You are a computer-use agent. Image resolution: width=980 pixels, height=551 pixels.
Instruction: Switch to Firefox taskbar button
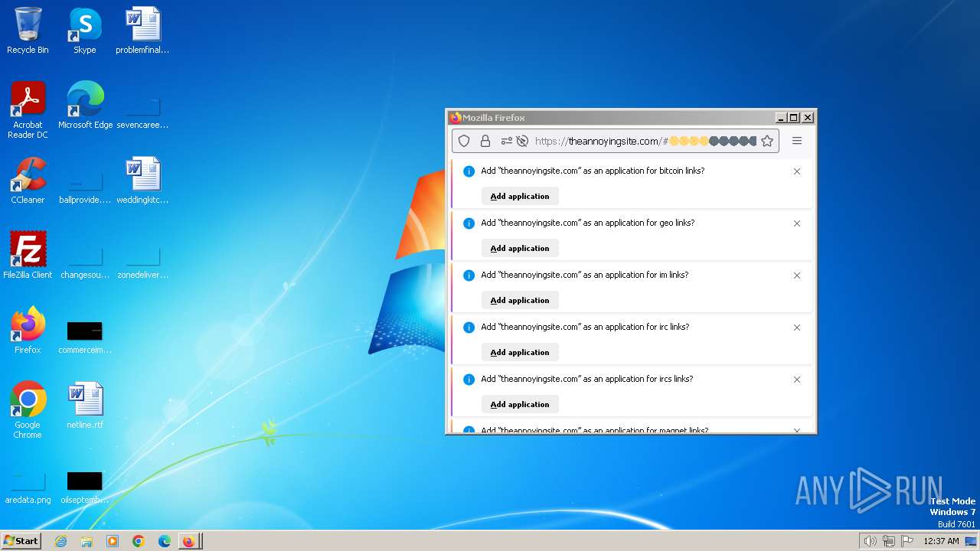(190, 541)
